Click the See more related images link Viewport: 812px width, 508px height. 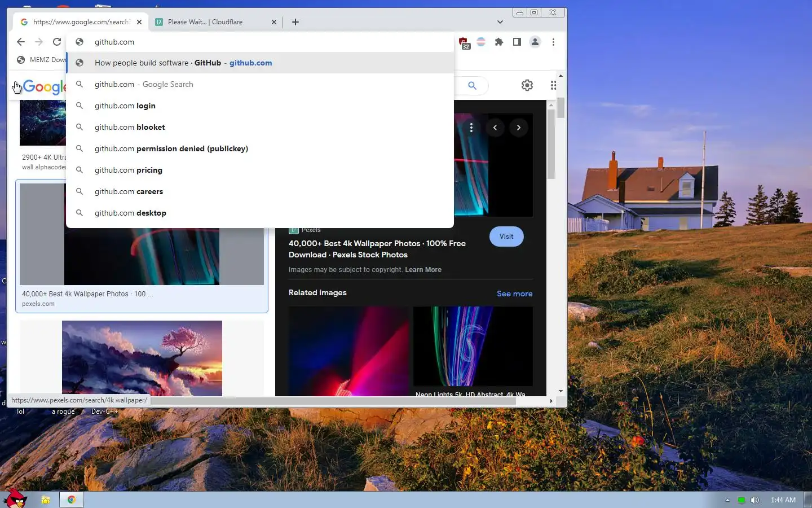[514, 294]
